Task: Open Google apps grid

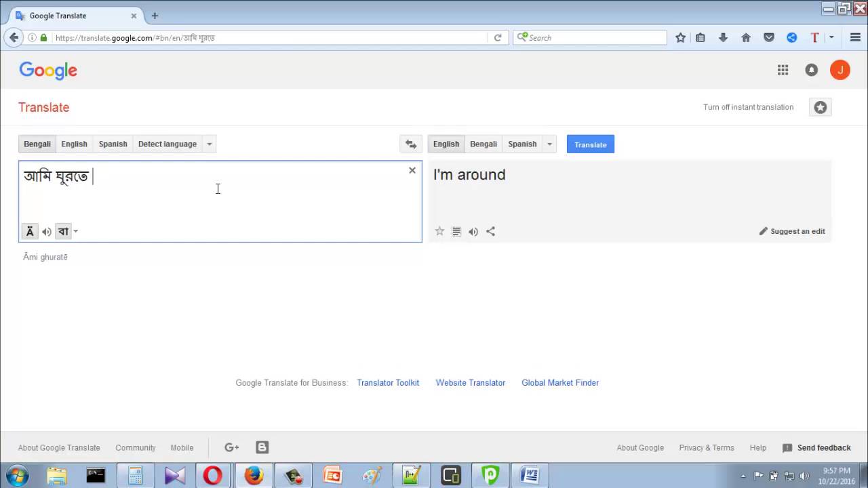Action: coord(783,70)
